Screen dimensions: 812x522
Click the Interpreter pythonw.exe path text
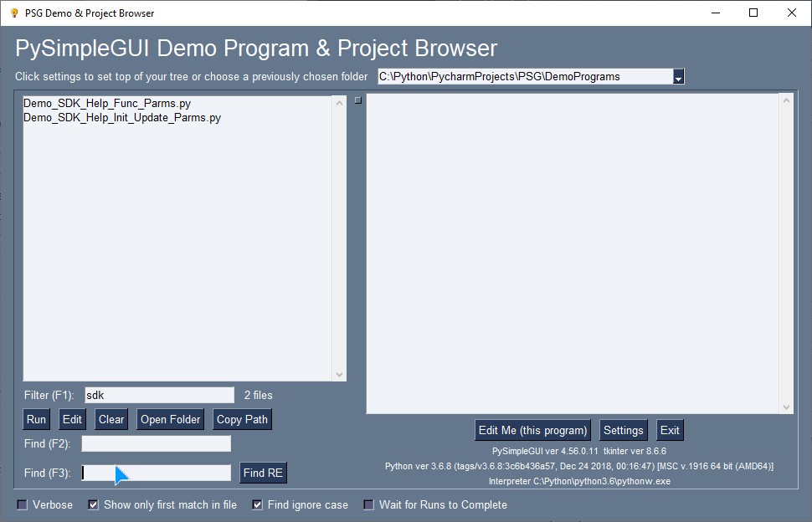tap(579, 481)
